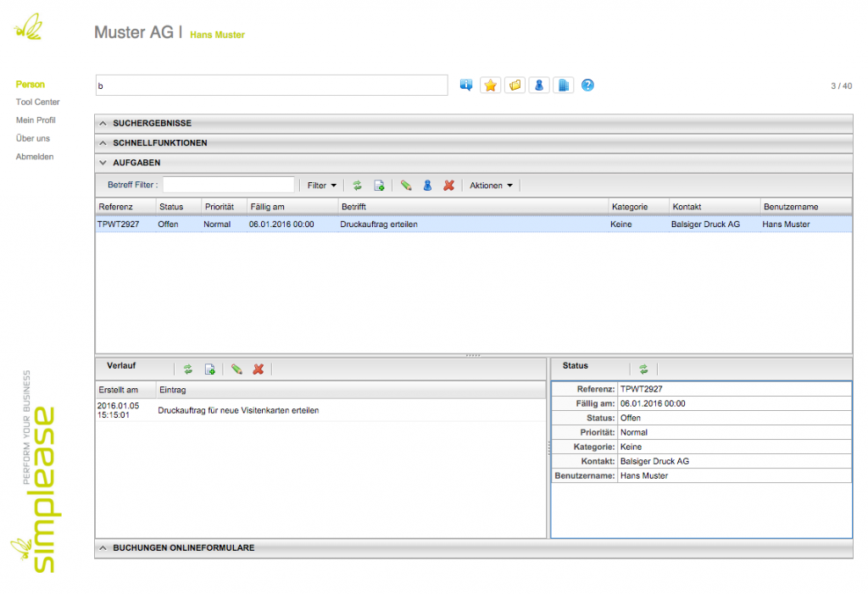868x594 pixels.
Task: Sort history by the Erstellt am column
Action: 125,391
